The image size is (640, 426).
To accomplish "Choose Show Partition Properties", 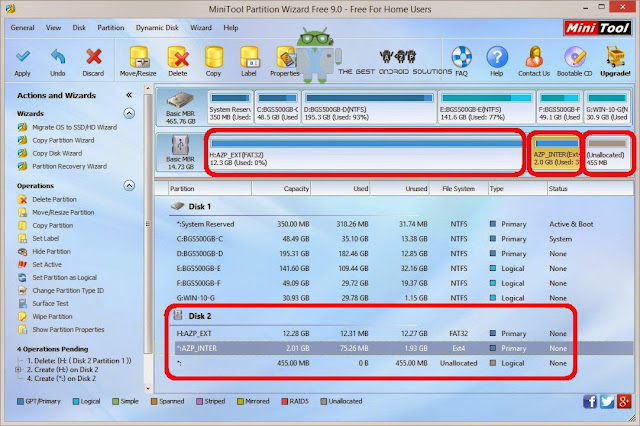I will click(68, 330).
